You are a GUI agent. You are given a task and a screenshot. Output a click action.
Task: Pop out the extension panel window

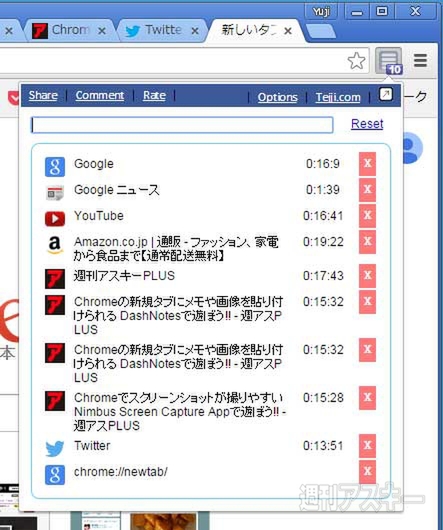[x=386, y=94]
